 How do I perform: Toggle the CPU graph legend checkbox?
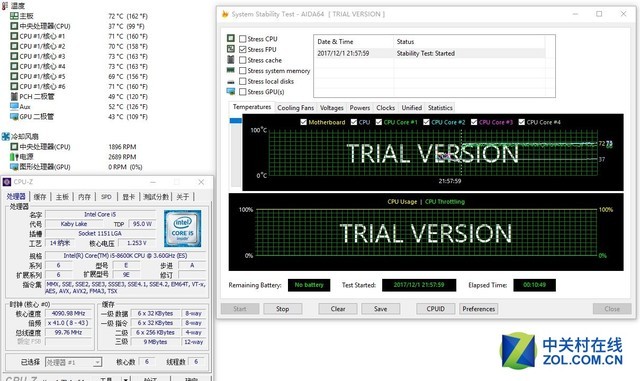point(354,122)
